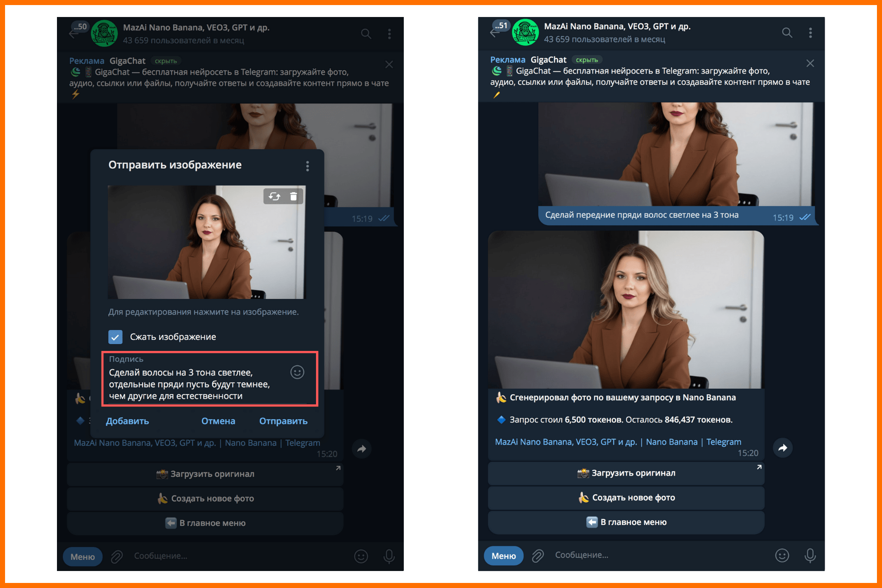Screen dimensions: 882x588
Task: Open the bot Меню button in right chat
Action: (503, 556)
